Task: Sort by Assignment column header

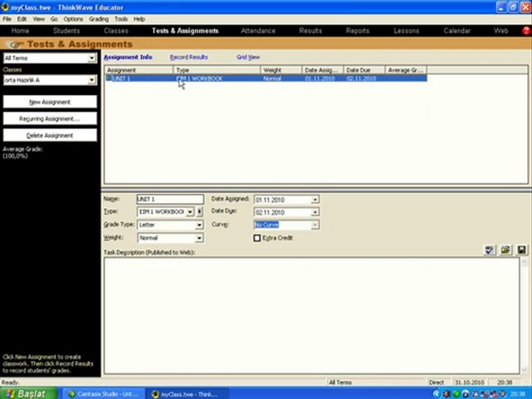Action: (139, 70)
